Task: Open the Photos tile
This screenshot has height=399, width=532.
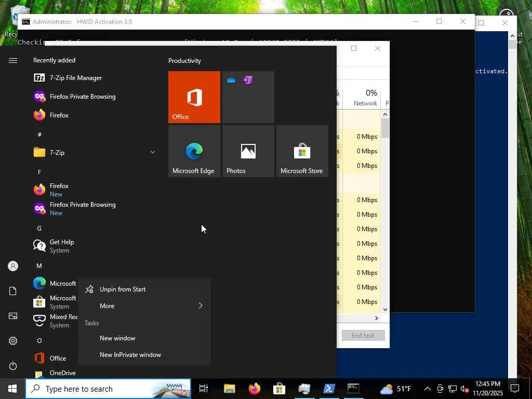Action: click(x=248, y=151)
